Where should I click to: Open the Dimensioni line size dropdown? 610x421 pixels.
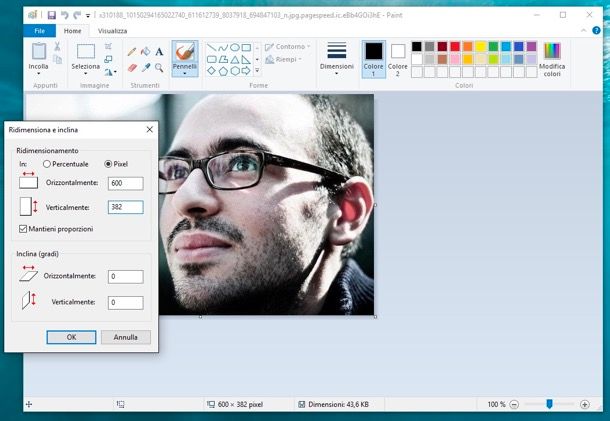pyautogui.click(x=336, y=73)
